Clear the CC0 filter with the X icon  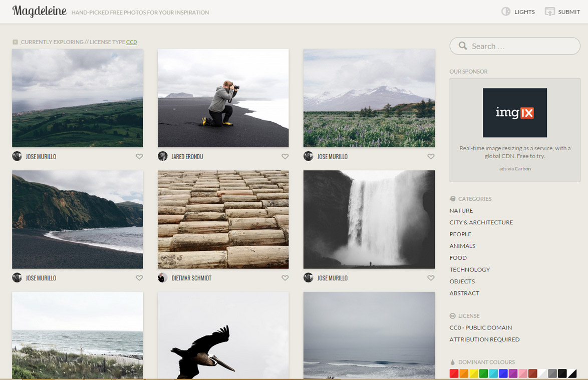15,42
